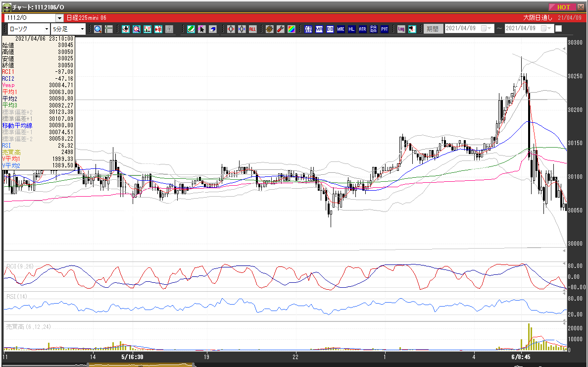Click the ATR indicator icon
Image resolution: width=588 pixels, height=367 pixels.
click(x=363, y=29)
